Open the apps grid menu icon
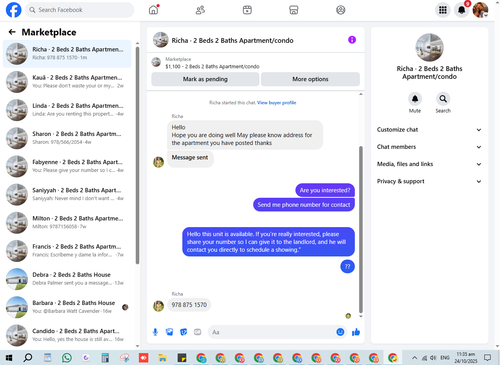500x365 pixels. tap(443, 10)
